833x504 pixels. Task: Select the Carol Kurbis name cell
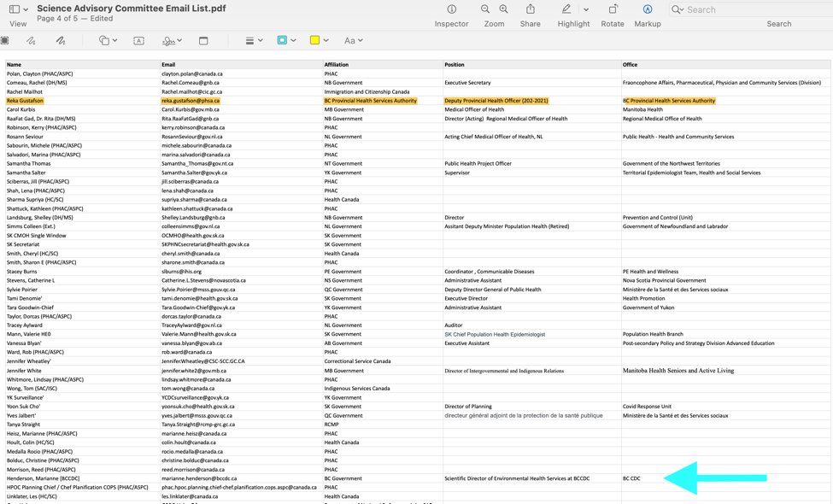(x=21, y=109)
